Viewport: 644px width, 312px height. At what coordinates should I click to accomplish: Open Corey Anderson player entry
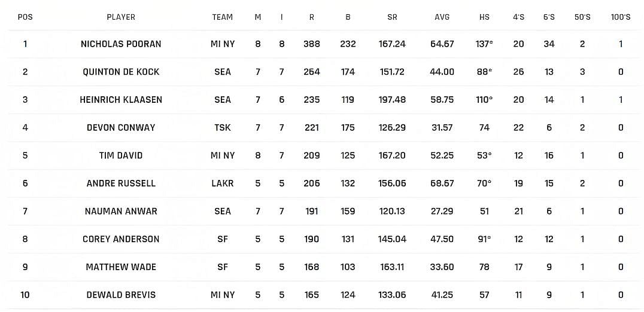pyautogui.click(x=121, y=239)
